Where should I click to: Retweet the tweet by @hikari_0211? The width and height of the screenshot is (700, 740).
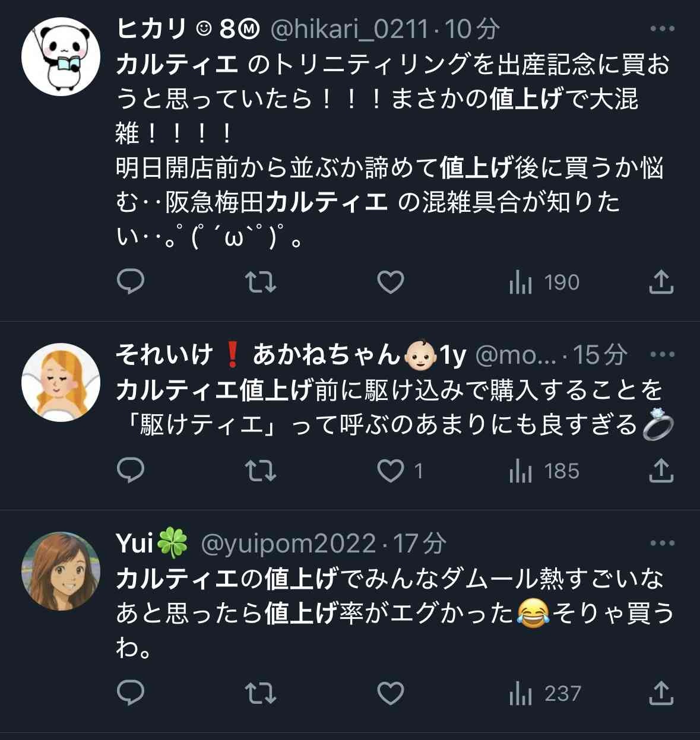click(x=261, y=282)
